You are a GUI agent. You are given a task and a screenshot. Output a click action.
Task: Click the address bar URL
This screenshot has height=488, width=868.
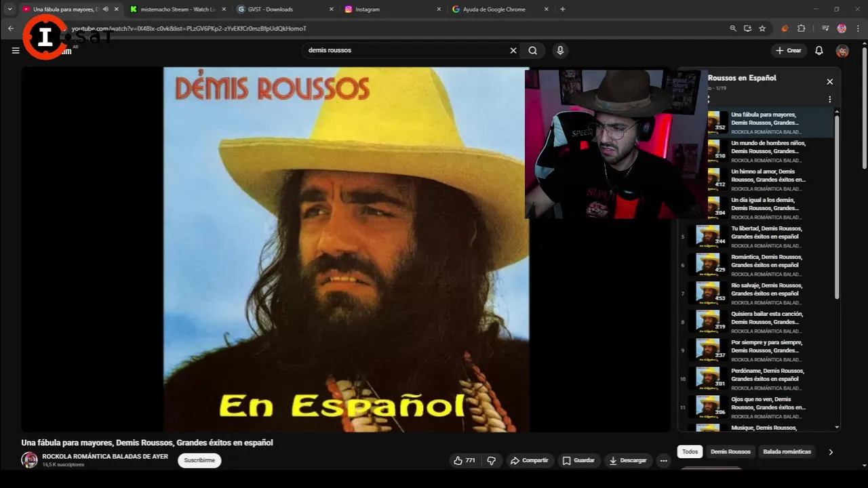189,28
